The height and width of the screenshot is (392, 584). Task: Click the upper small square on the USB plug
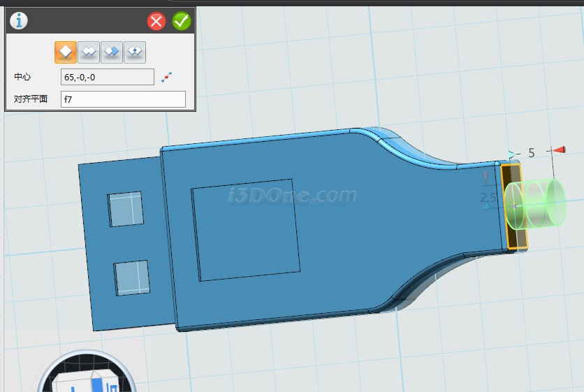(x=125, y=209)
